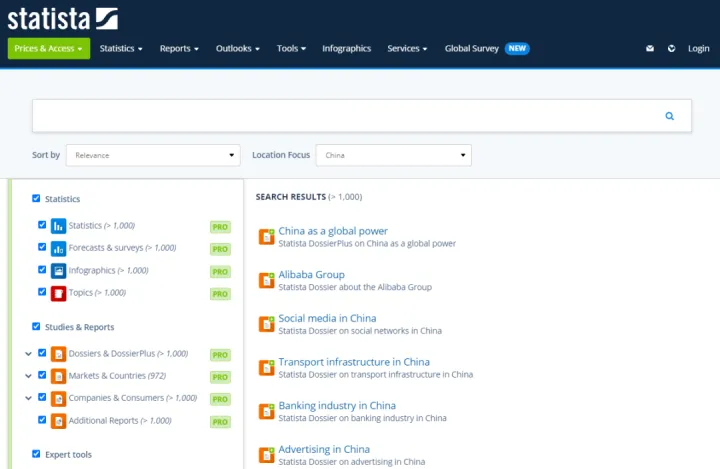
Task: Click the blue Statistics chart icon
Action: click(x=58, y=226)
